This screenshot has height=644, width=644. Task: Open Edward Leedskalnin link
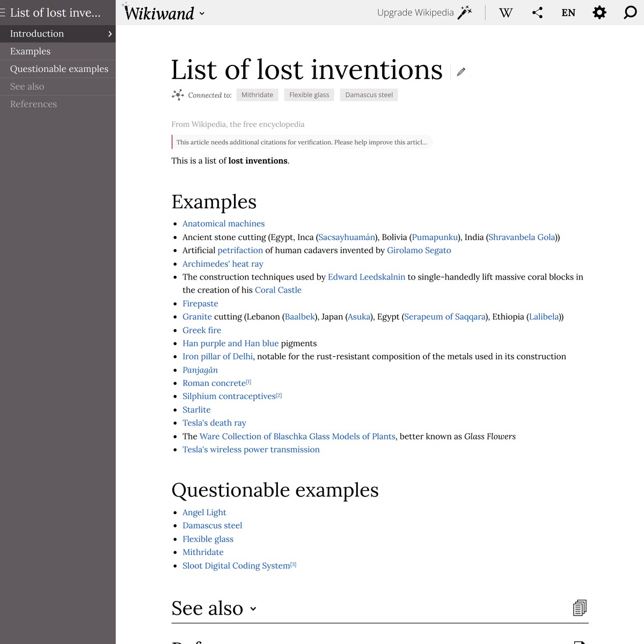coord(367,277)
